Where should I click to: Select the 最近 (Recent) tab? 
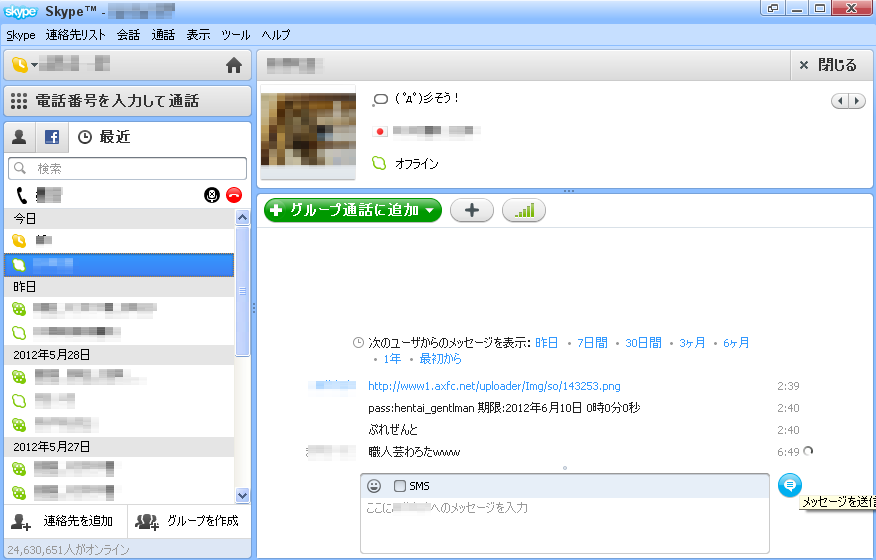[104, 137]
